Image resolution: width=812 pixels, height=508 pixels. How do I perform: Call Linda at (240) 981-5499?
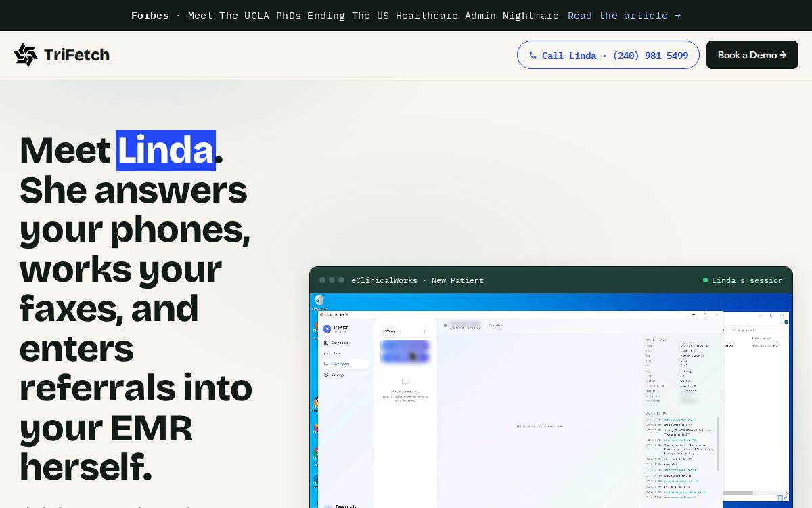tap(608, 55)
